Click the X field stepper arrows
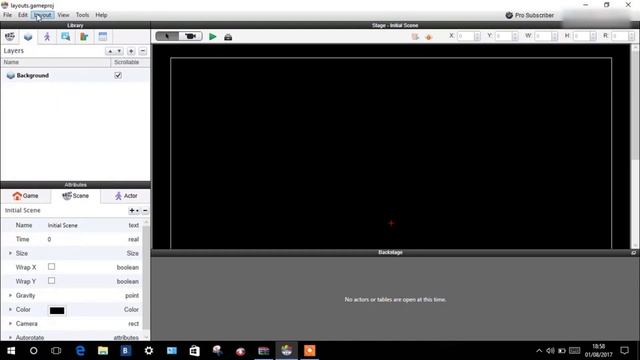Screen dimensions: 640x360 tap(477, 36)
